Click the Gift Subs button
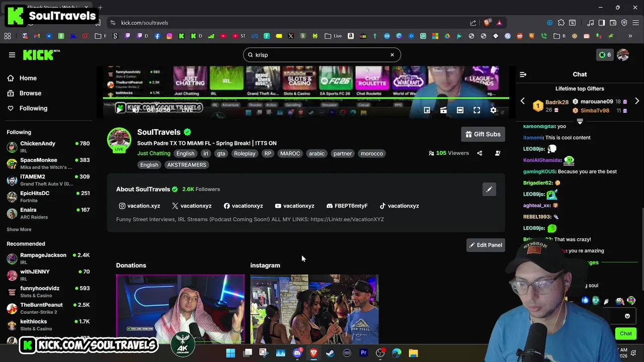 click(483, 134)
